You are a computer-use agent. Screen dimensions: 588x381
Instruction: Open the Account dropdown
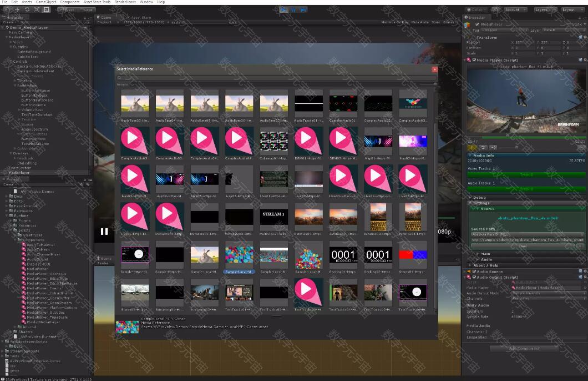point(515,9)
